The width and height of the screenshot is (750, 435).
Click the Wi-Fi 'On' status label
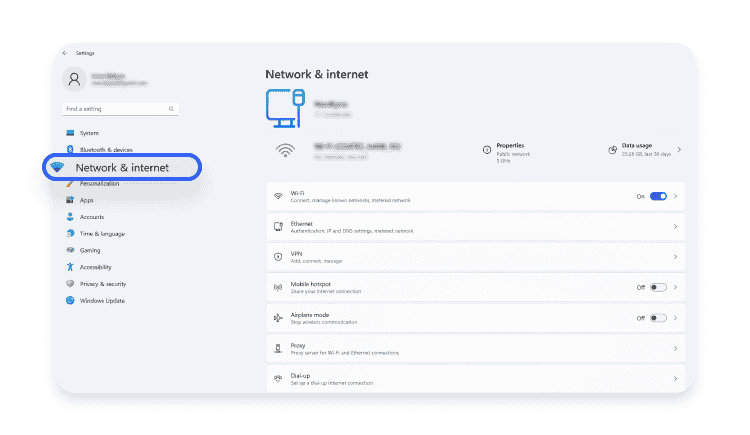click(x=640, y=197)
